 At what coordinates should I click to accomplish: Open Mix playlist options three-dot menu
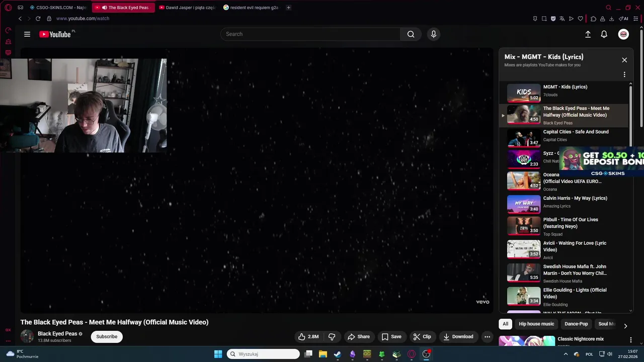[x=624, y=74]
